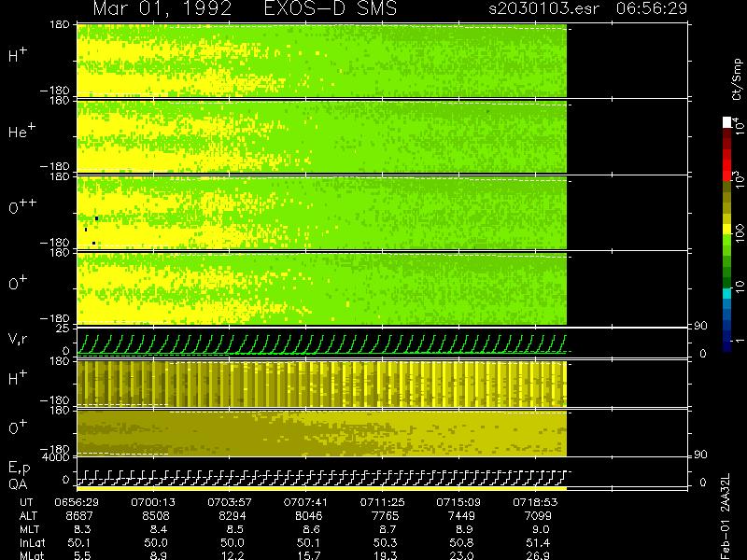Screen dimensions: 747x560
Task: Click the altitude value '8508'
Action: click(x=156, y=516)
